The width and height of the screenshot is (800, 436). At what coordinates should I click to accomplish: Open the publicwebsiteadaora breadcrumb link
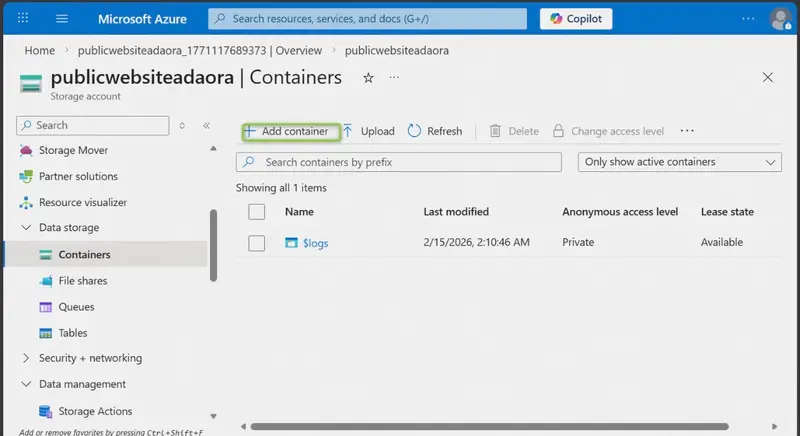pos(396,50)
